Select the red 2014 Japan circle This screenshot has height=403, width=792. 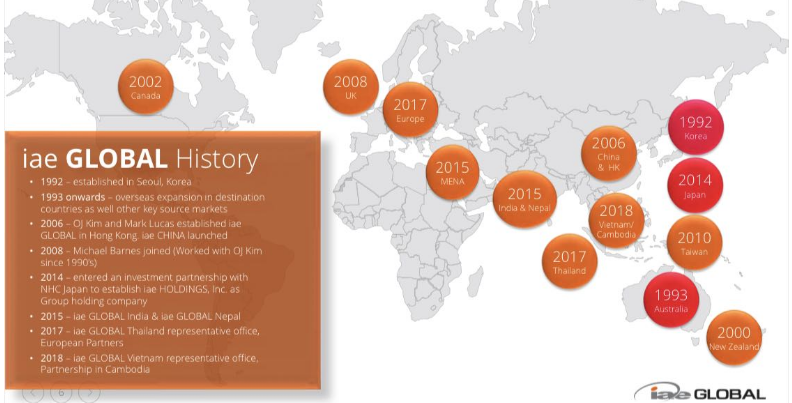[x=695, y=185]
